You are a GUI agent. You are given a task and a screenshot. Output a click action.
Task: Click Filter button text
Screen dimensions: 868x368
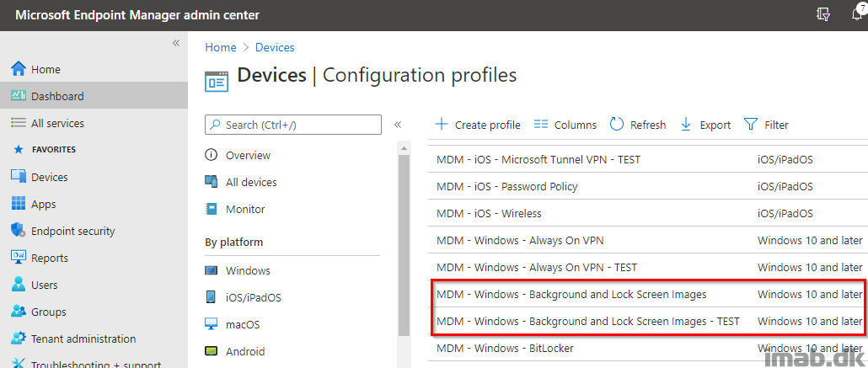pyautogui.click(x=776, y=125)
